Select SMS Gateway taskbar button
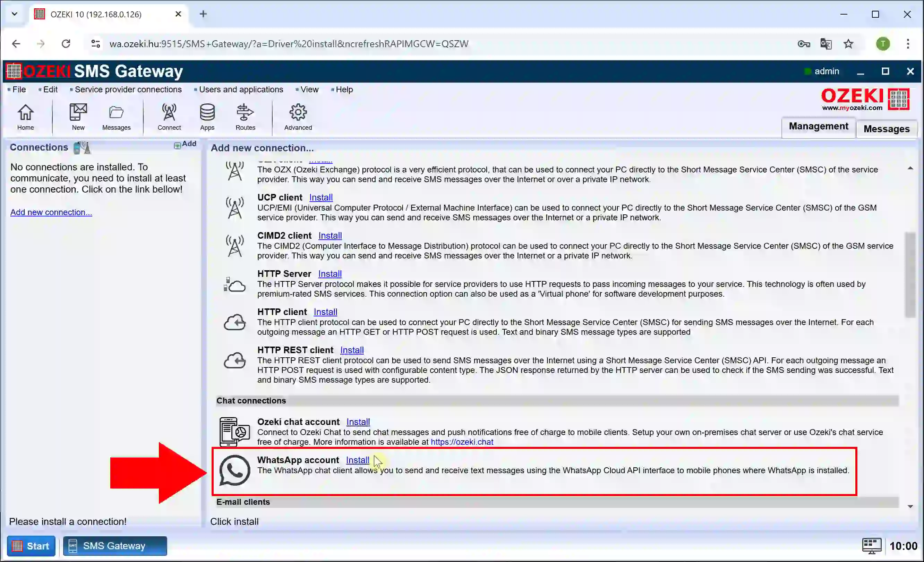This screenshot has height=562, width=924. pyautogui.click(x=115, y=546)
